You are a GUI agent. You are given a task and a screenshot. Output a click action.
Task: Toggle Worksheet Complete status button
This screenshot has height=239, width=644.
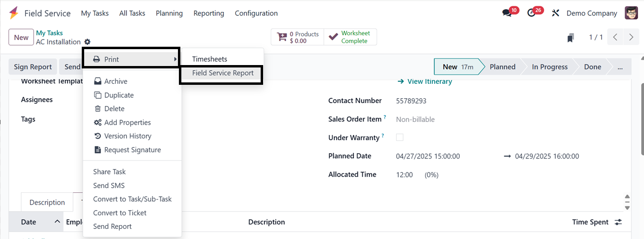pyautogui.click(x=350, y=37)
